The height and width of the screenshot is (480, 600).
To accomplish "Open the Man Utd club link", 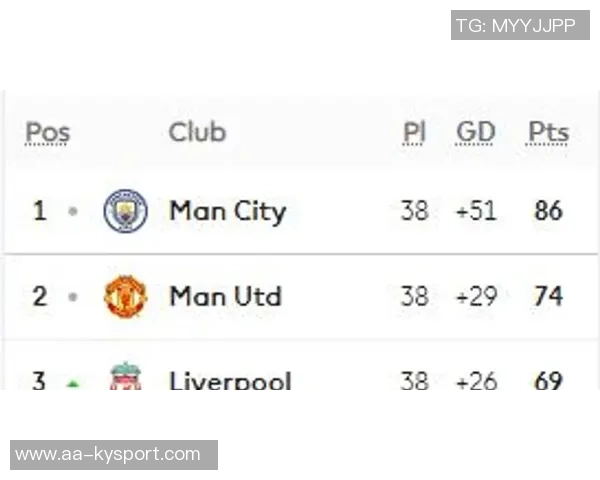I will click(x=225, y=296).
